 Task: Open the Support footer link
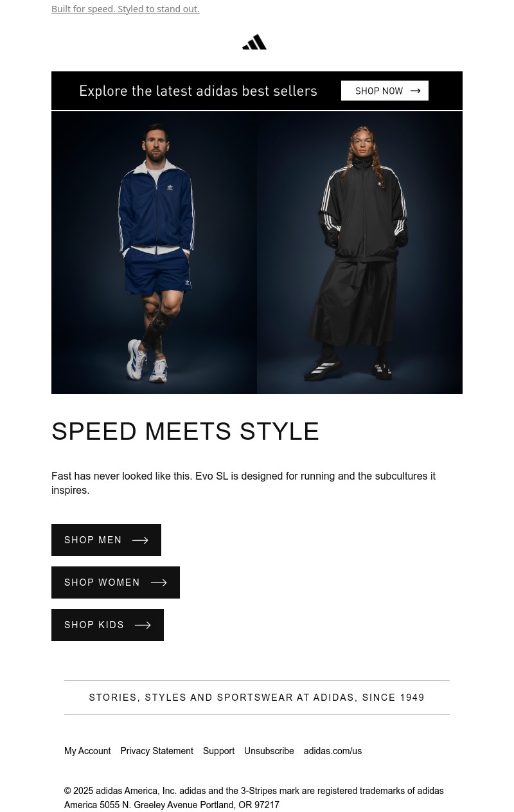pos(218,751)
